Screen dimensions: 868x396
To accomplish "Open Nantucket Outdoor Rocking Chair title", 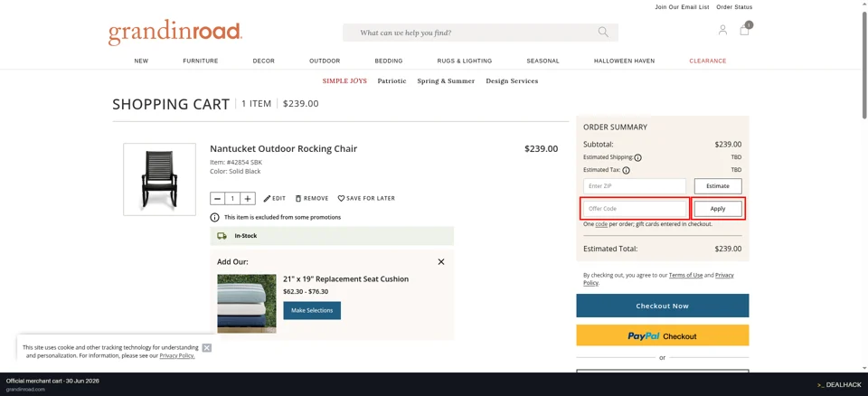I will click(283, 148).
